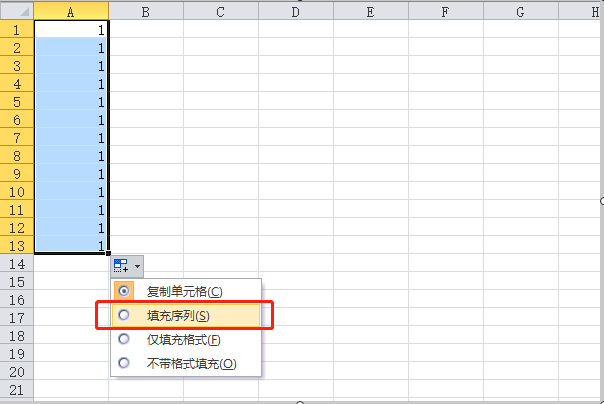The width and height of the screenshot is (604, 404).
Task: Click the fill handle at A13 corner
Action: click(109, 253)
